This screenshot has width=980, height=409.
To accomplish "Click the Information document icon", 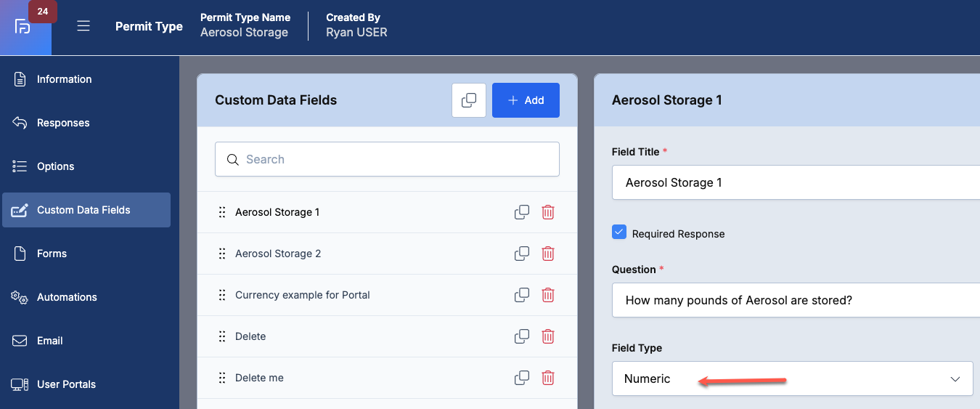I will pyautogui.click(x=20, y=79).
